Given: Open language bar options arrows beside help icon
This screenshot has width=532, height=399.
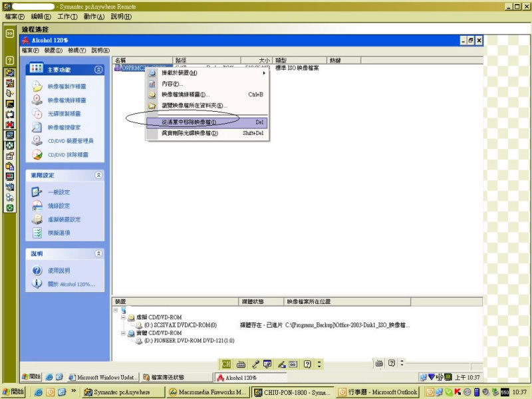Looking at the screenshot, I should (x=319, y=364).
